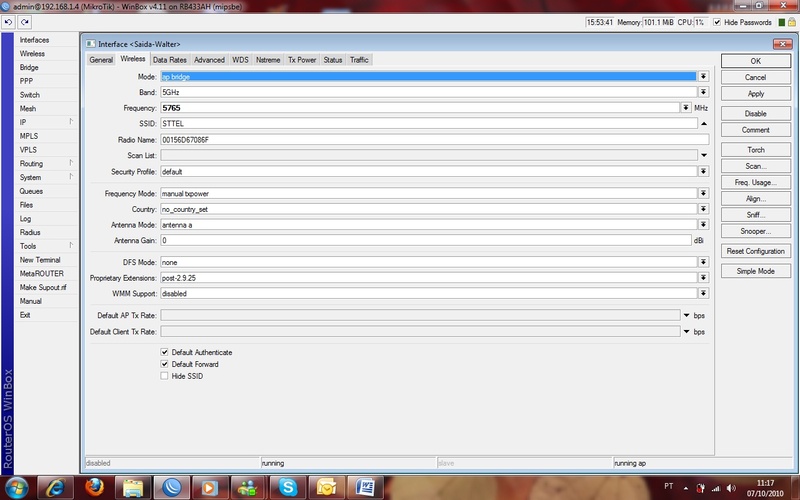Open New Terminal from the sidebar

40,260
